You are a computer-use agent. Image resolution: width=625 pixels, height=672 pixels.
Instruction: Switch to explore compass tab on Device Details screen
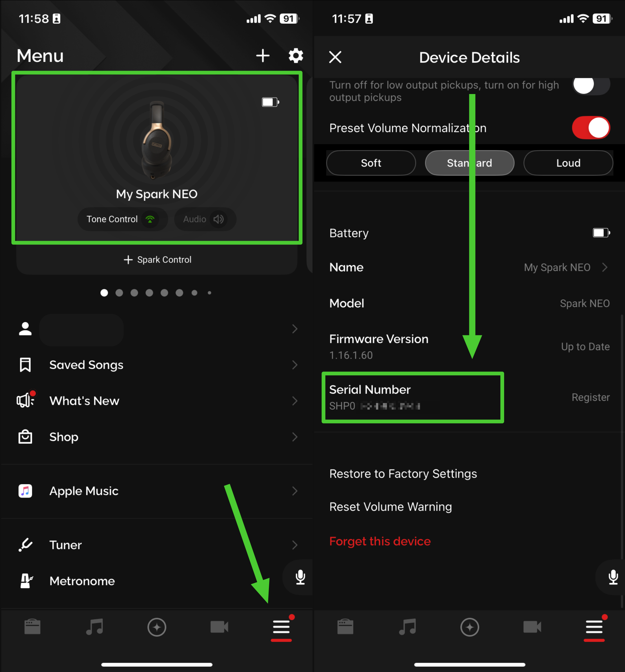(x=470, y=627)
